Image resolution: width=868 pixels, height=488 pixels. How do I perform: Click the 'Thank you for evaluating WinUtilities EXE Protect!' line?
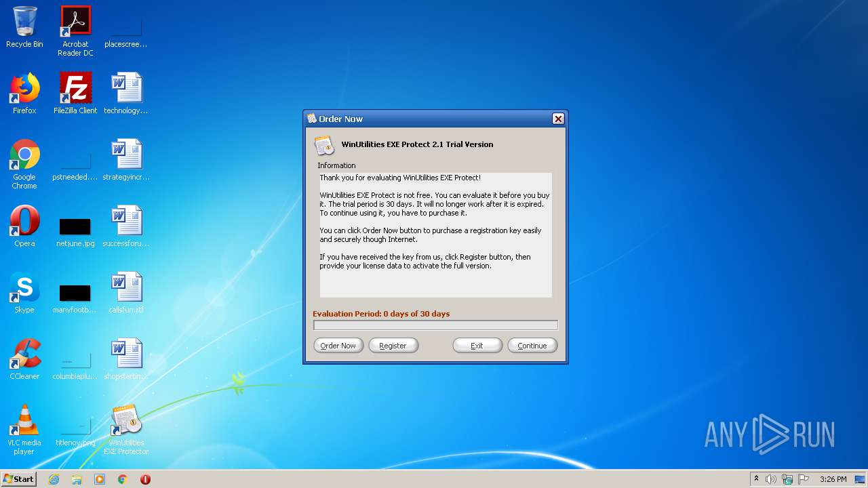tap(400, 178)
